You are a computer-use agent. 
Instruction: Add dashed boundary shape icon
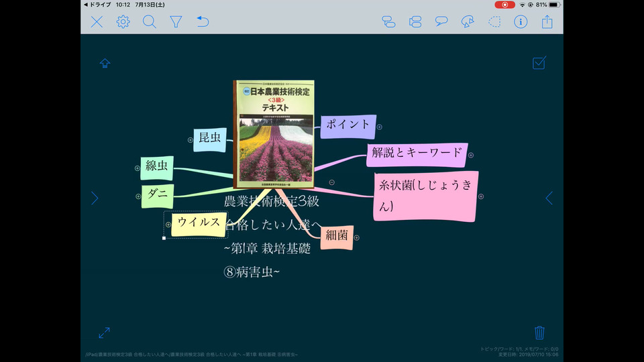(x=494, y=21)
